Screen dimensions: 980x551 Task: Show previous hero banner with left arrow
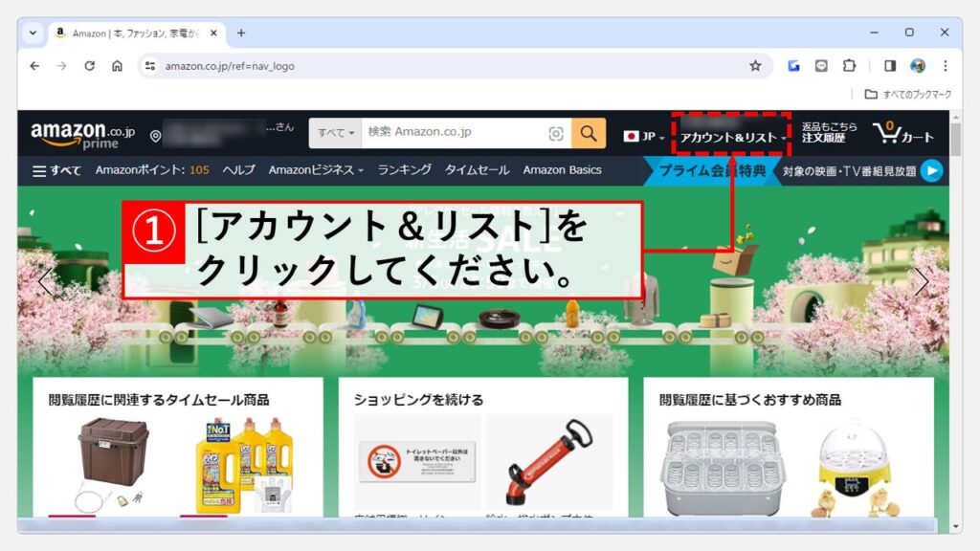pos(45,281)
